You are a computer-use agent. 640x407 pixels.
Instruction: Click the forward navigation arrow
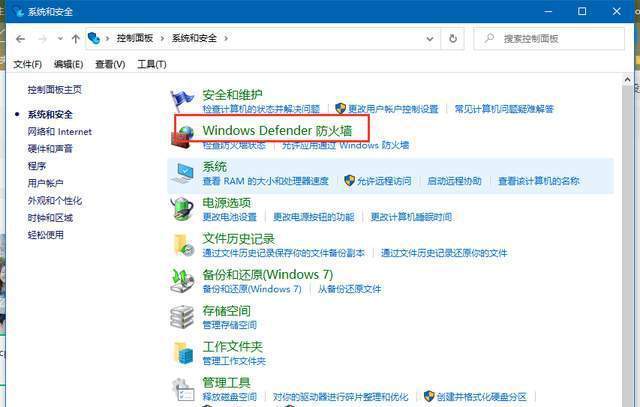point(42,39)
